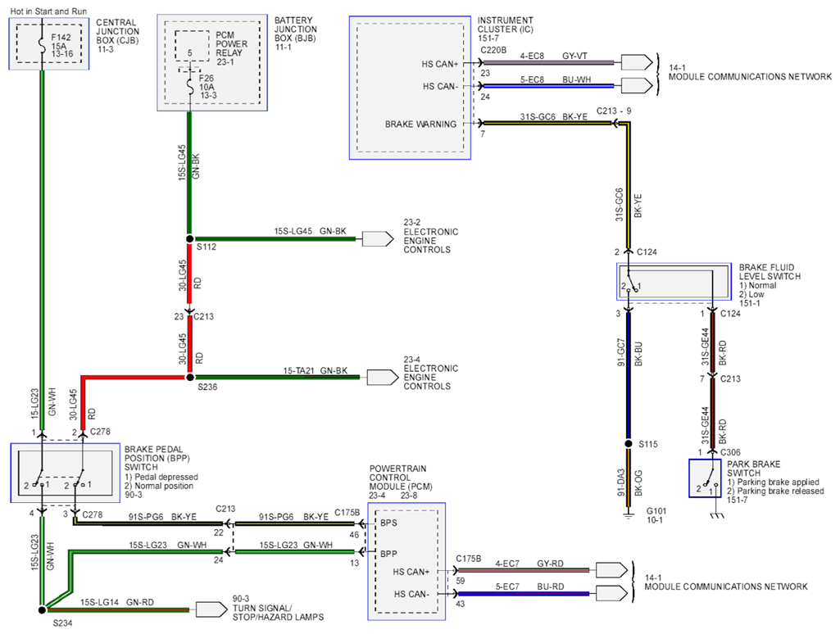The height and width of the screenshot is (634, 840).
Task: Click the "BRAKE FLUID LEVEL SWITCH" label
Action: tap(770, 272)
